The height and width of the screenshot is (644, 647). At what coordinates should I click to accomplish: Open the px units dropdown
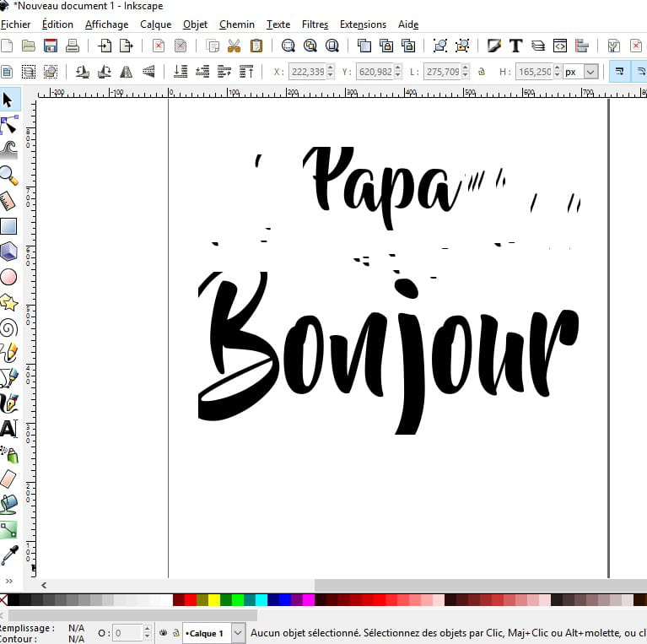(x=590, y=72)
